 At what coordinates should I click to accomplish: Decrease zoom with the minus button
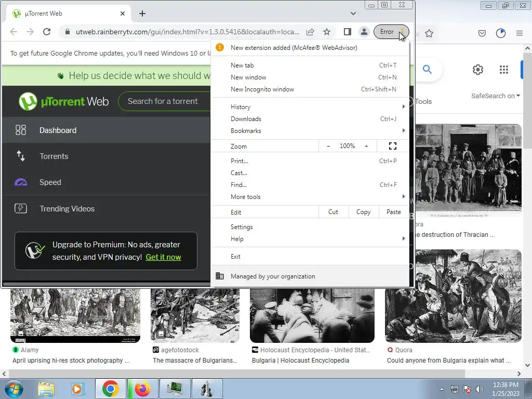pyautogui.click(x=328, y=146)
